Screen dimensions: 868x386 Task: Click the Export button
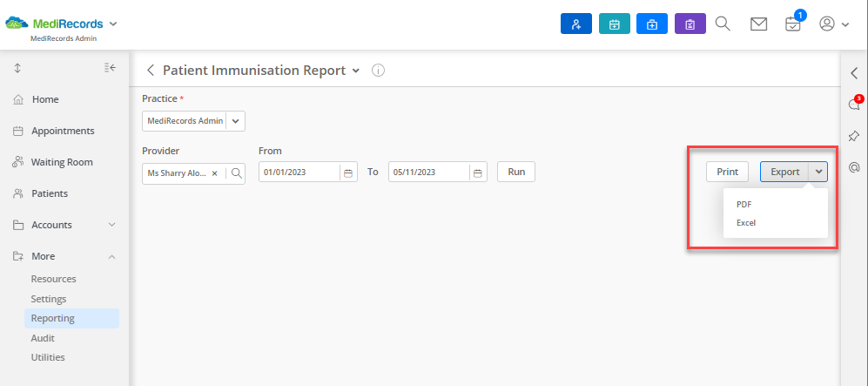click(785, 172)
